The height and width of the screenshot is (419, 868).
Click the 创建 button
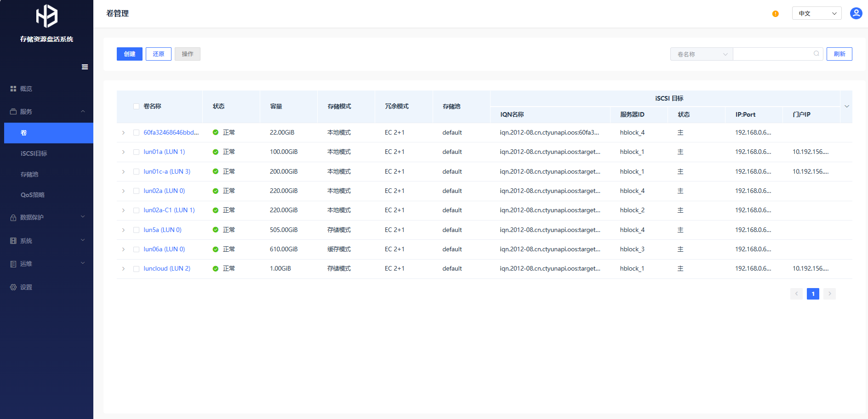[129, 54]
